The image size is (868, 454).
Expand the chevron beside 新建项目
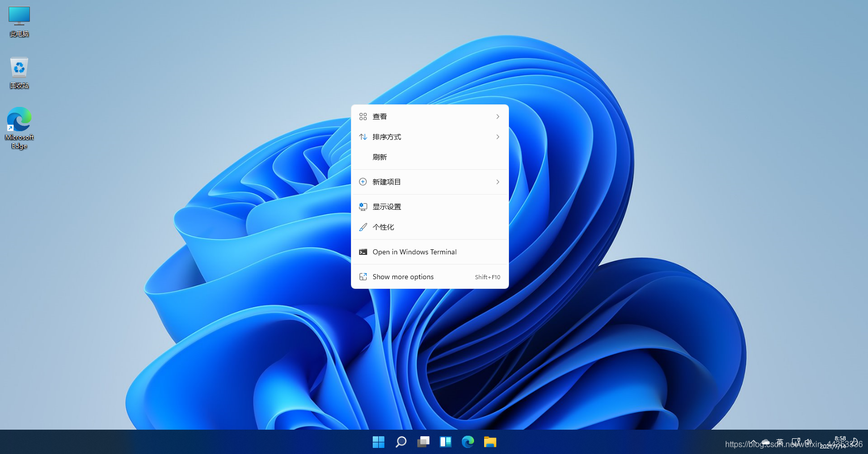coord(498,182)
